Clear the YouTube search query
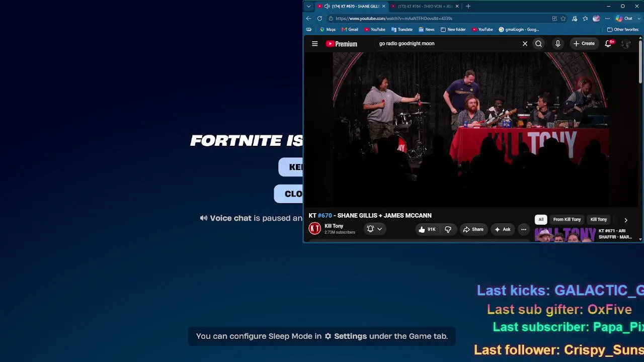The image size is (644, 362). 525,44
